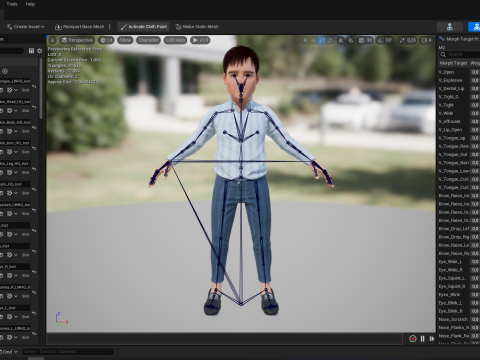
Task: Open Skin_Head_HQ material browse dropdown
Action: point(16,111)
